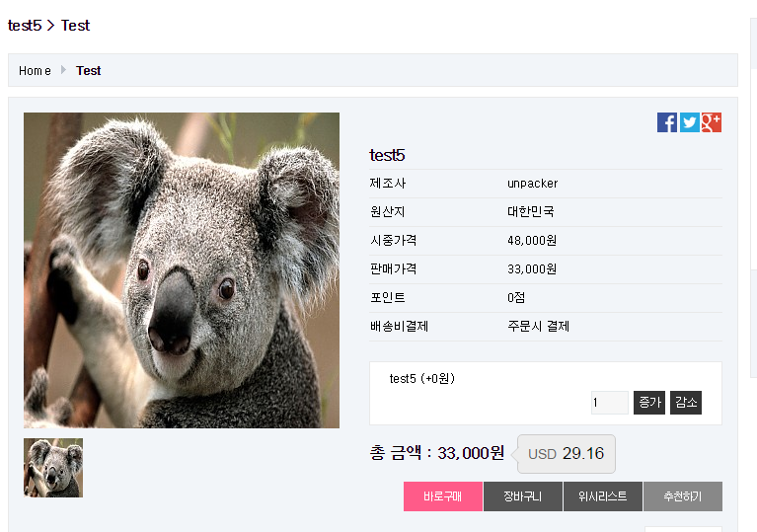Click the breadcrumb arrow after Home

[63, 70]
